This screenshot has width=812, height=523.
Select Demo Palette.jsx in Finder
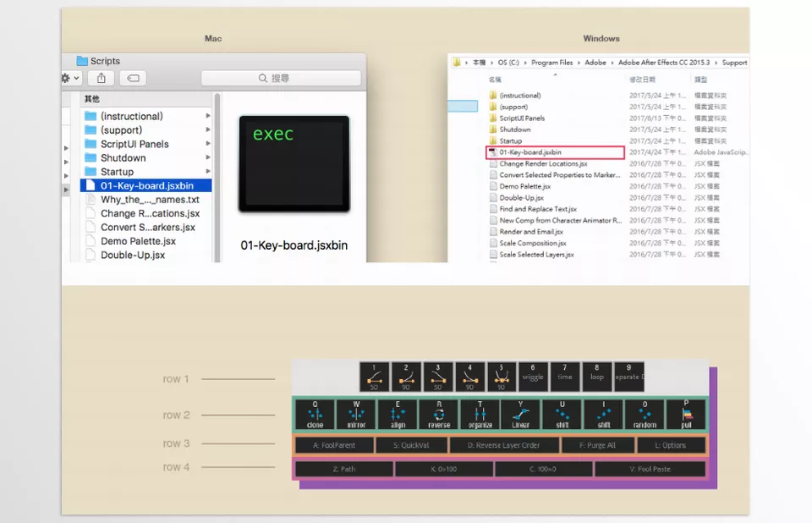click(x=146, y=241)
